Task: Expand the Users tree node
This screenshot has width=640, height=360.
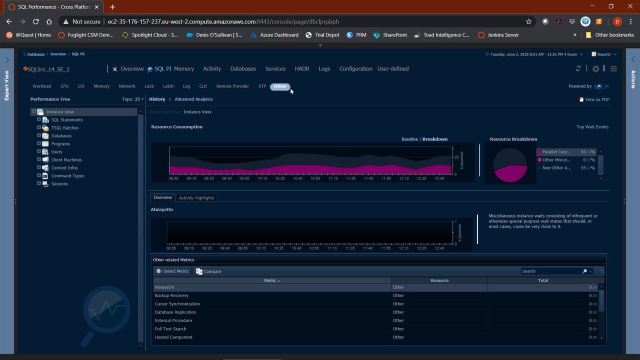Action: [39, 151]
